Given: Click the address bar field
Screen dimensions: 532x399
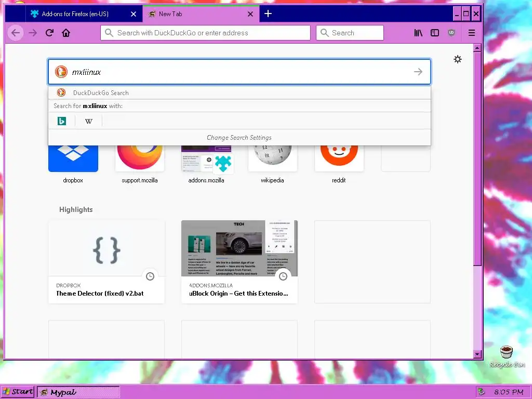Looking at the screenshot, I should [205, 33].
